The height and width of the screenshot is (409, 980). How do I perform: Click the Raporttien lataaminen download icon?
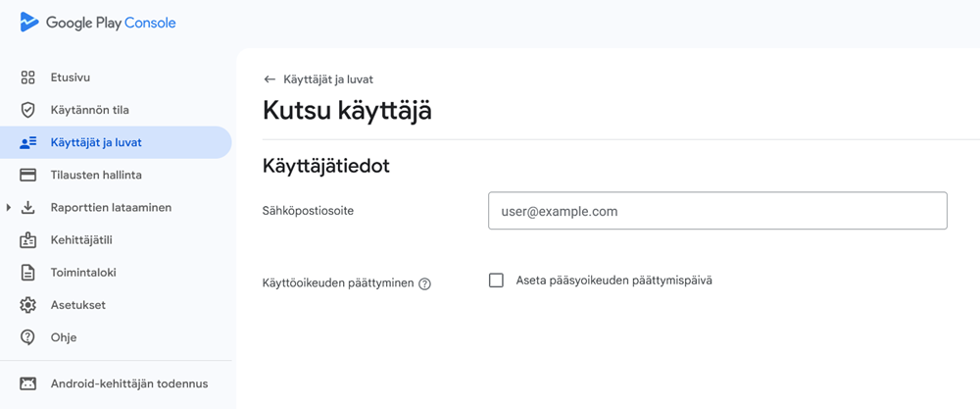[28, 207]
